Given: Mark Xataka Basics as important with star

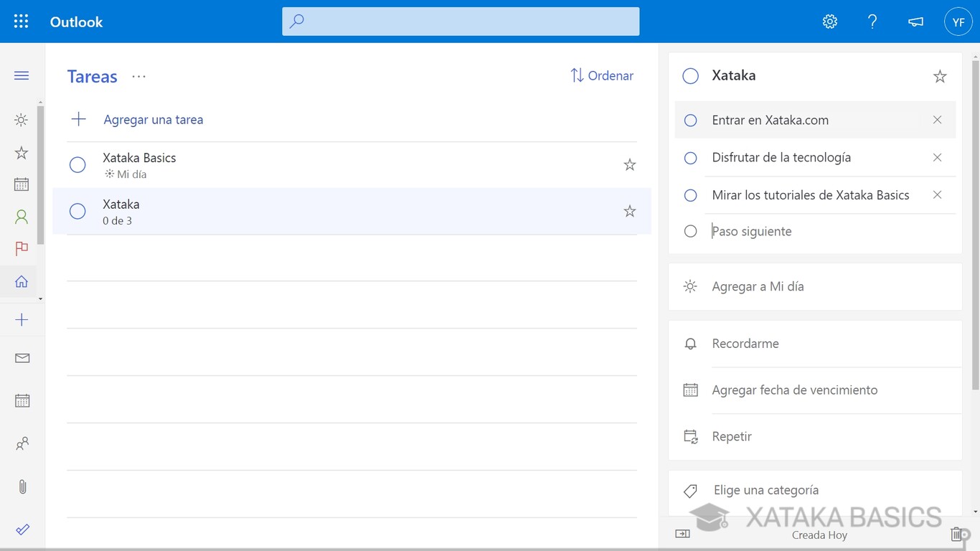Looking at the screenshot, I should (x=630, y=165).
